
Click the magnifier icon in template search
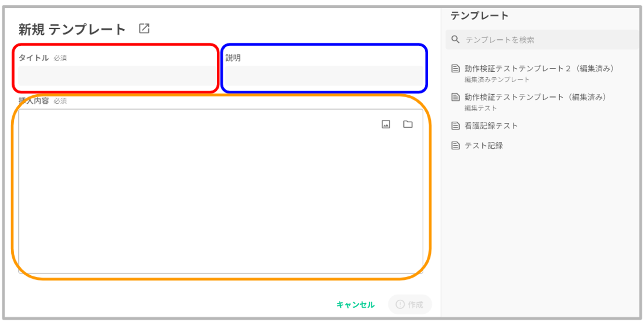tap(455, 40)
